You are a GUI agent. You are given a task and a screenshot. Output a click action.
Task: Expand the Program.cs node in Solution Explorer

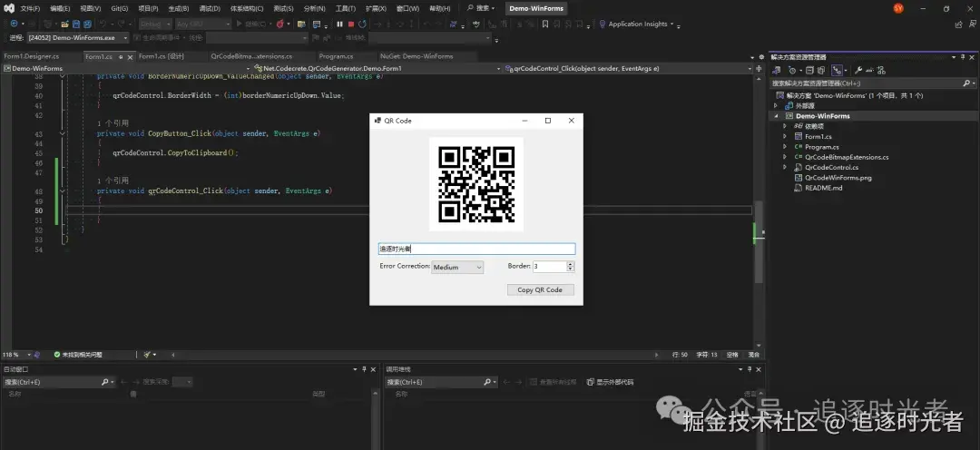[x=785, y=147]
